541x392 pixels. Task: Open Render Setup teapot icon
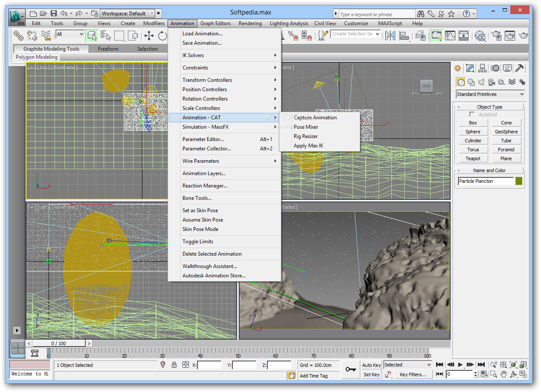coord(496,35)
